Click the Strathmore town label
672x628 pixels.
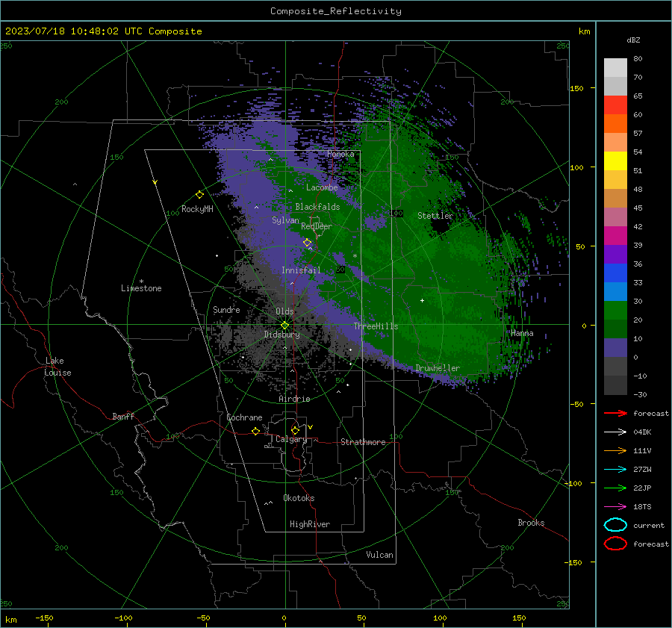click(363, 442)
